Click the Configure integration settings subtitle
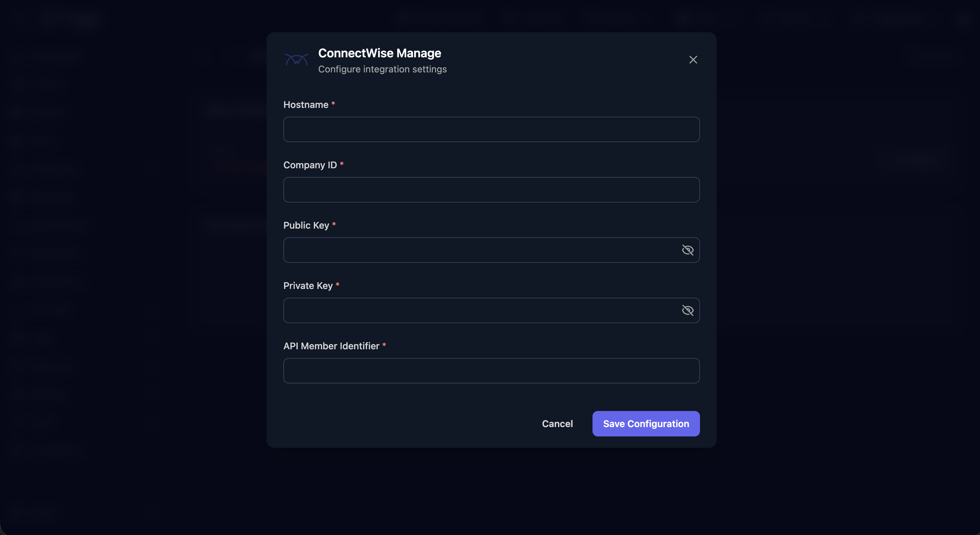Viewport: 980px width, 535px height. click(382, 69)
